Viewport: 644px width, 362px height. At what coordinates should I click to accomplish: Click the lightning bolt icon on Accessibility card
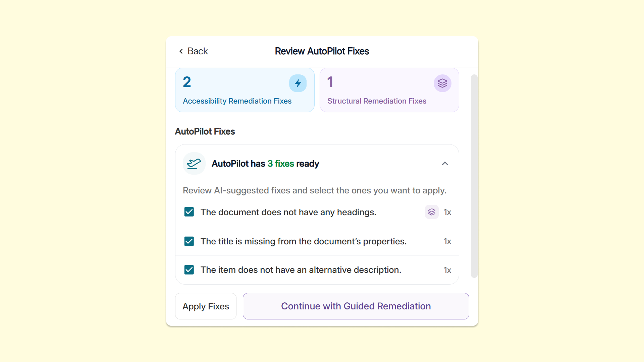[298, 83]
